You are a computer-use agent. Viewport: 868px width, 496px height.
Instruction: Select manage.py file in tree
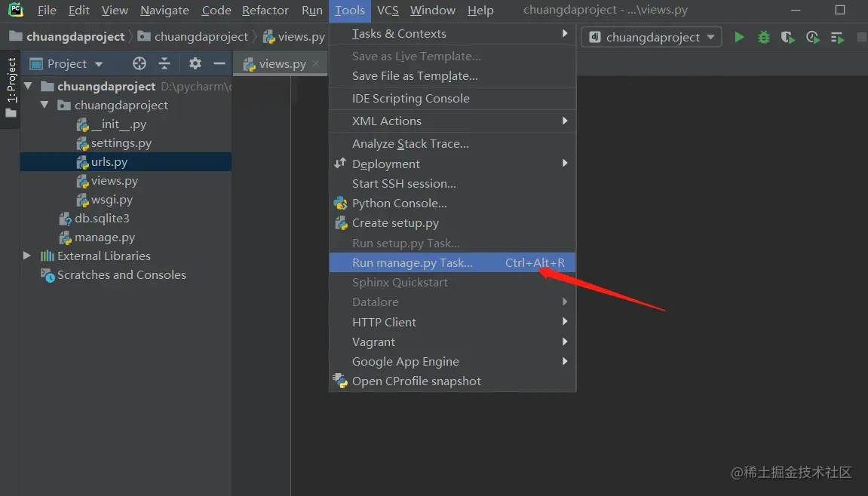coord(126,237)
